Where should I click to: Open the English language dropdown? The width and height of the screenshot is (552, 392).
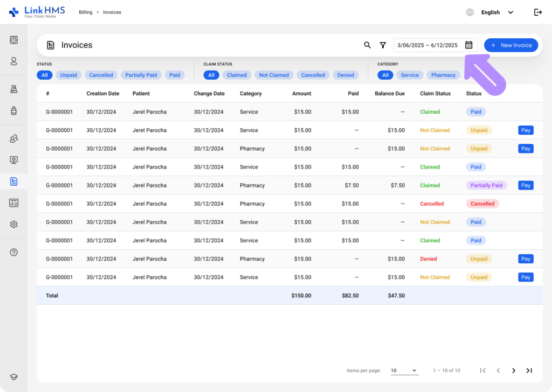pyautogui.click(x=497, y=12)
